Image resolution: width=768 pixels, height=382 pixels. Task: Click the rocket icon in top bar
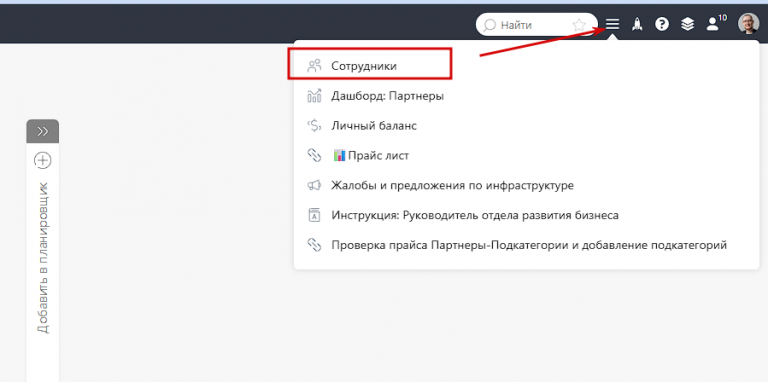click(x=637, y=24)
